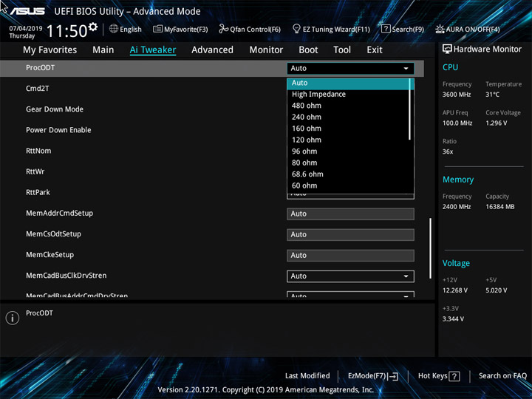Switch to Main tab
Viewport: 532px width, 399px height.
point(103,50)
